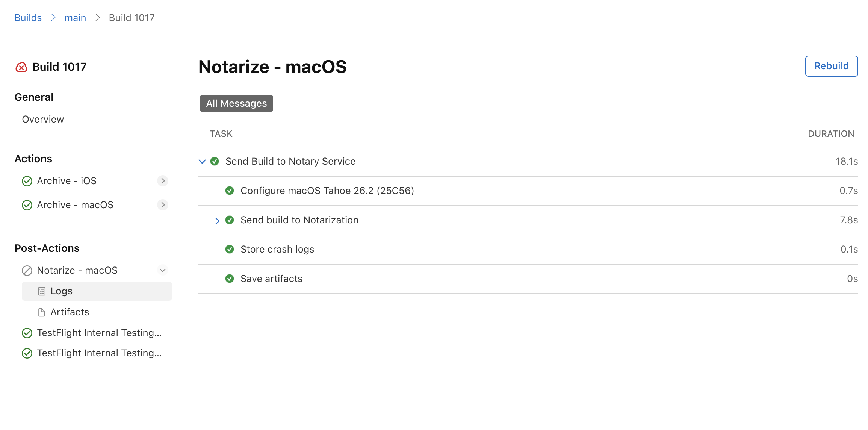The image size is (868, 430).
Task: Click green check beside Store crash logs
Action: (x=230, y=249)
